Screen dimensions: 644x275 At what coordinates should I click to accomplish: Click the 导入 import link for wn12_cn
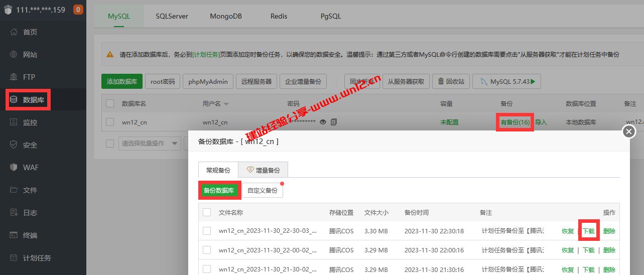click(541, 122)
